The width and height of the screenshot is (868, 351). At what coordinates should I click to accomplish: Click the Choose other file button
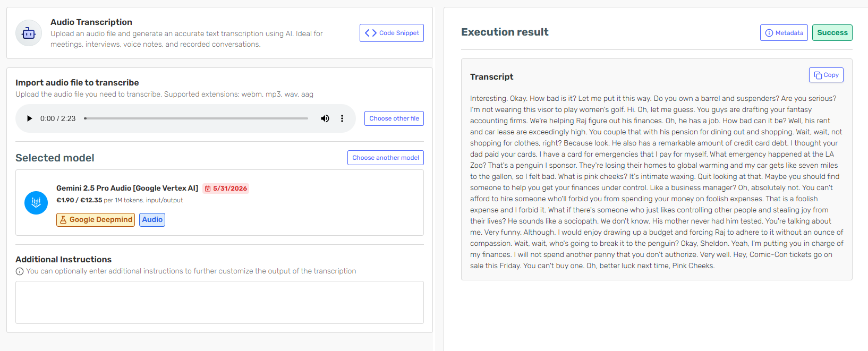(394, 118)
